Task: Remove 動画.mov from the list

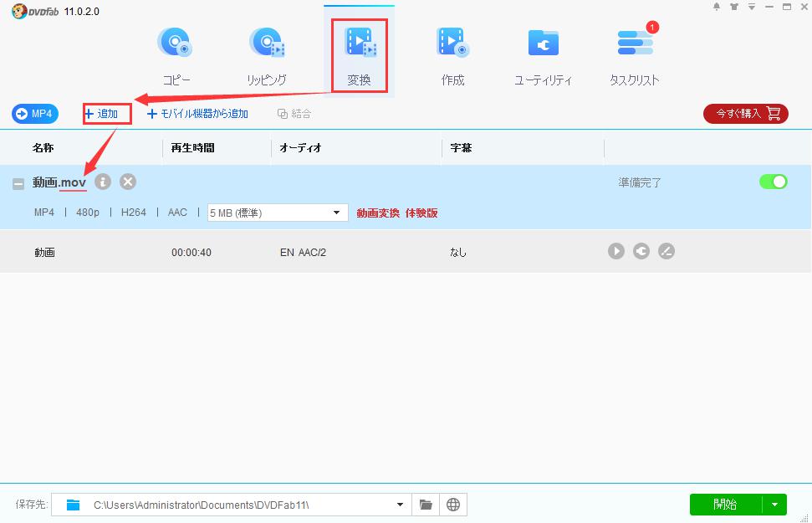Action: pos(127,182)
